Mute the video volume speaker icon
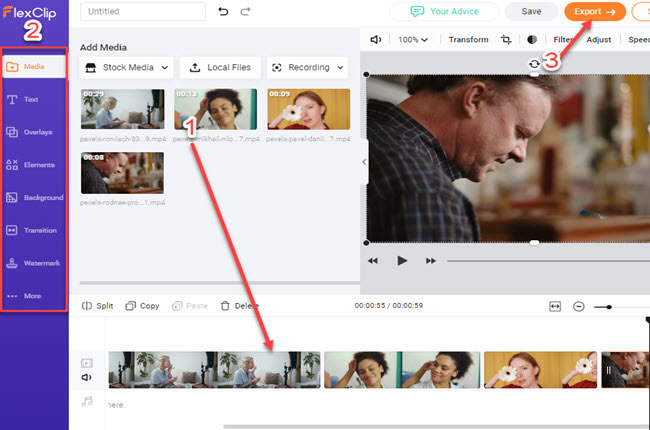This screenshot has width=650, height=430. pyautogui.click(x=375, y=40)
